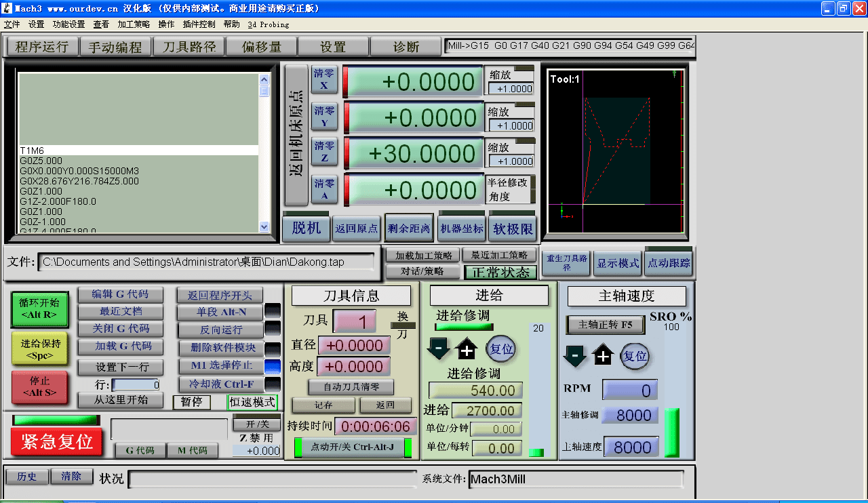
Task: Click the 机器坐标 button
Action: 462,228
